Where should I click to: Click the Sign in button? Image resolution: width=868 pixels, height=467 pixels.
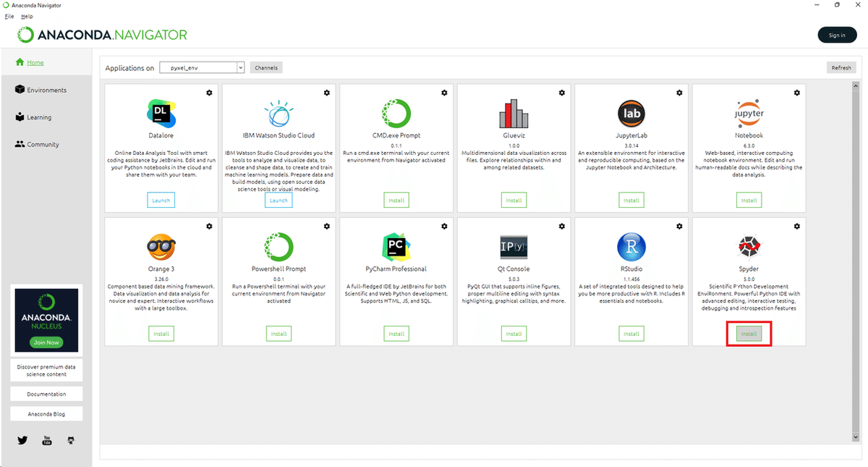click(x=837, y=35)
